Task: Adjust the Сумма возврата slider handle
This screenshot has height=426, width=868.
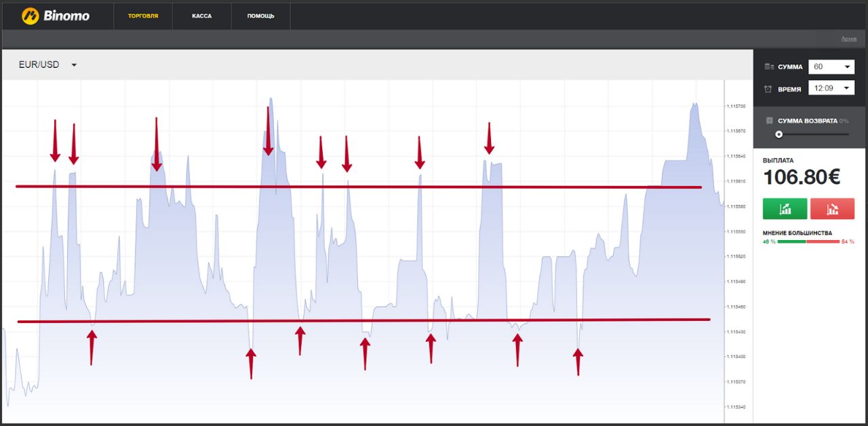Action: 778,134
